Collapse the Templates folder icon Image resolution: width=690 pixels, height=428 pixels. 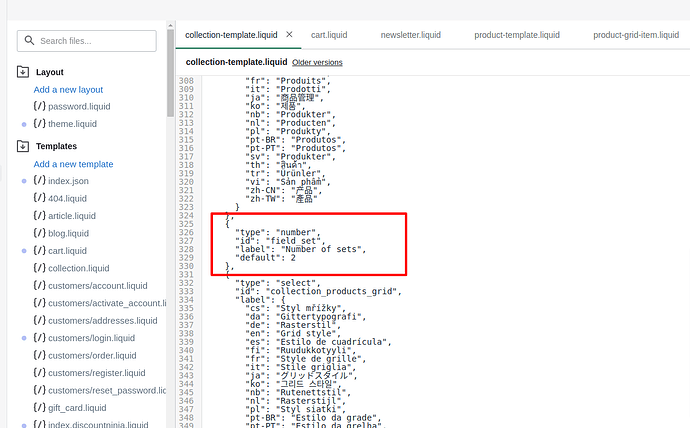[23, 146]
